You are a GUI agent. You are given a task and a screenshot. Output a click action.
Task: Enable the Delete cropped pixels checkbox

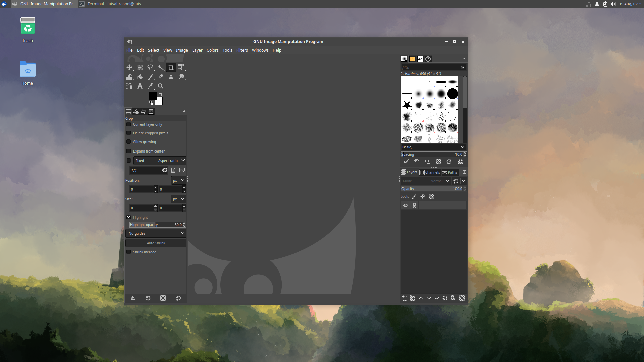pos(129,133)
